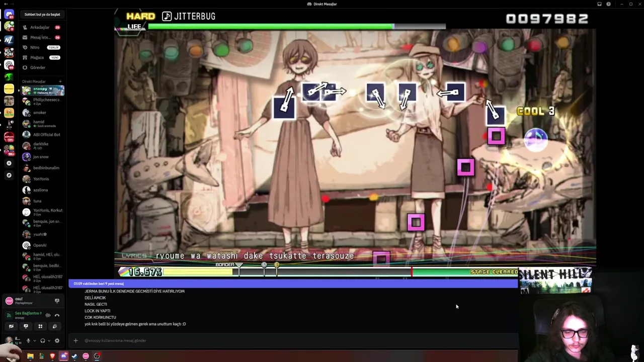Open the solid yellow server icon
This screenshot has height=362, width=644.
9,89
